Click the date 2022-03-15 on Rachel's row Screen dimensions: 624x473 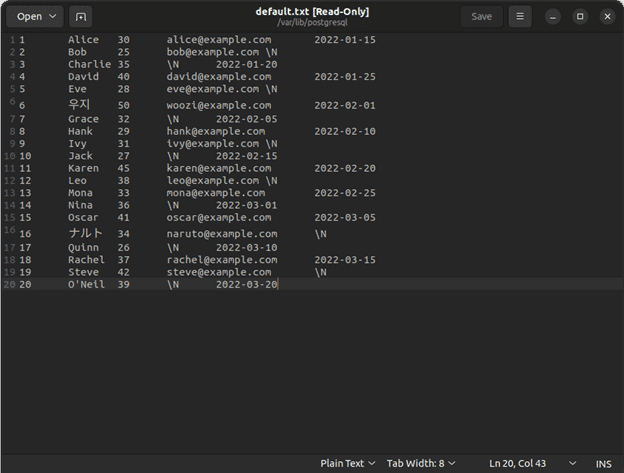coord(345,260)
